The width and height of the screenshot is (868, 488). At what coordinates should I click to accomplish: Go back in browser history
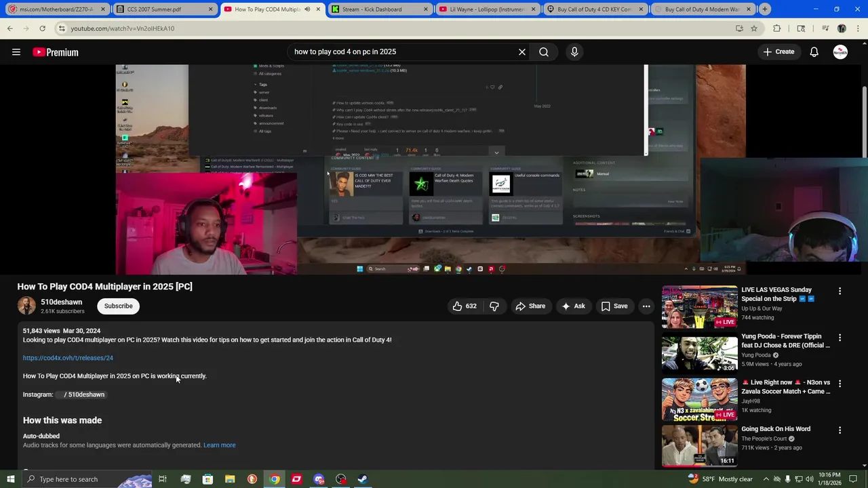(x=10, y=28)
